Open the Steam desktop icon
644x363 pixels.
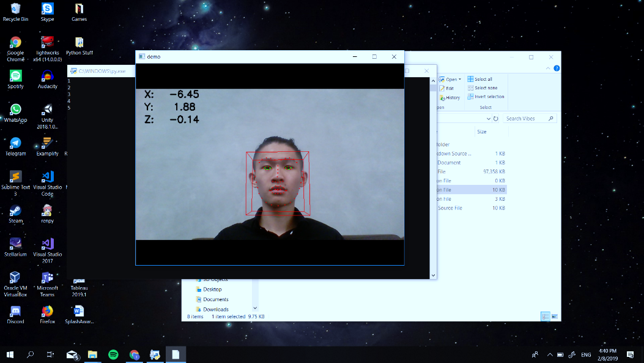16,214
